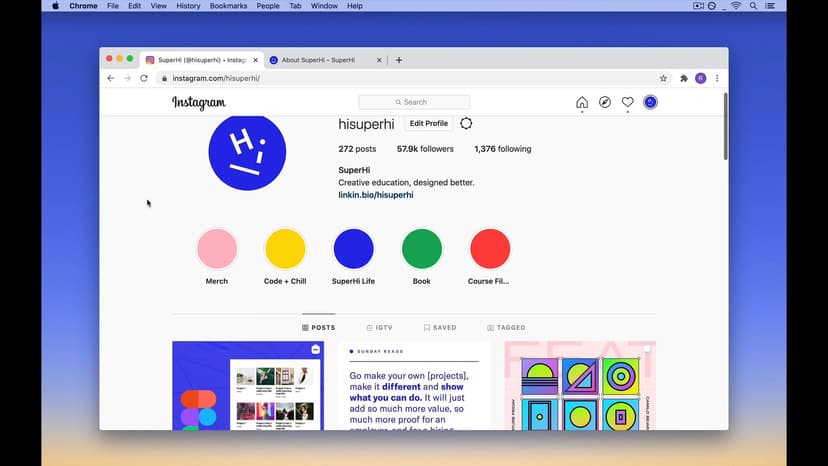Open Chrome three-dot menu
Image resolution: width=828 pixels, height=466 pixels.
pyautogui.click(x=717, y=78)
